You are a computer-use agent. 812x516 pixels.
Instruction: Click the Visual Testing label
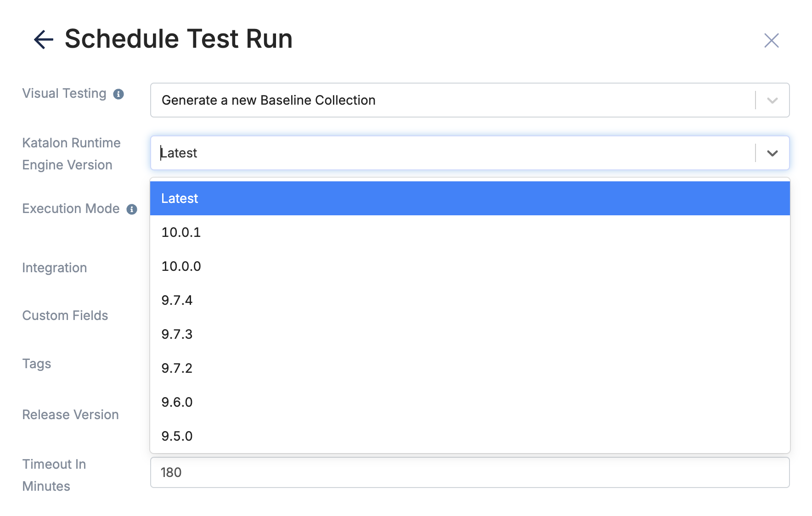(x=64, y=94)
